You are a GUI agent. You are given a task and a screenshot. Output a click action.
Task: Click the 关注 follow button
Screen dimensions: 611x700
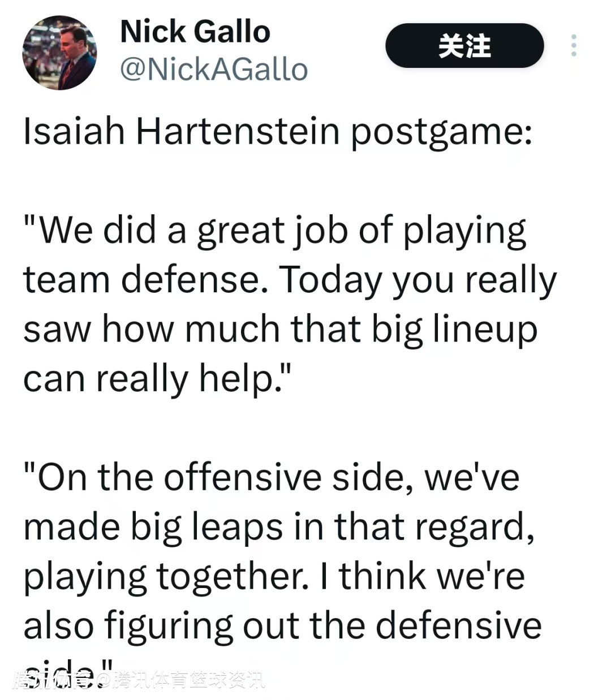(x=464, y=45)
